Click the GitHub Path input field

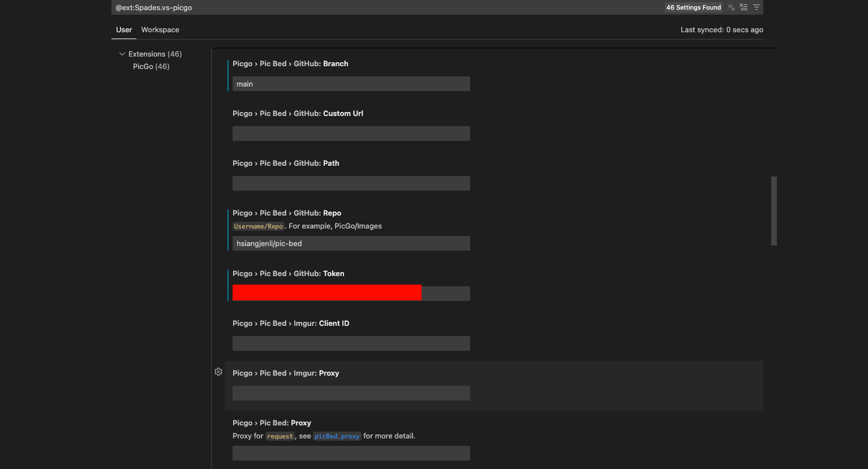(351, 183)
